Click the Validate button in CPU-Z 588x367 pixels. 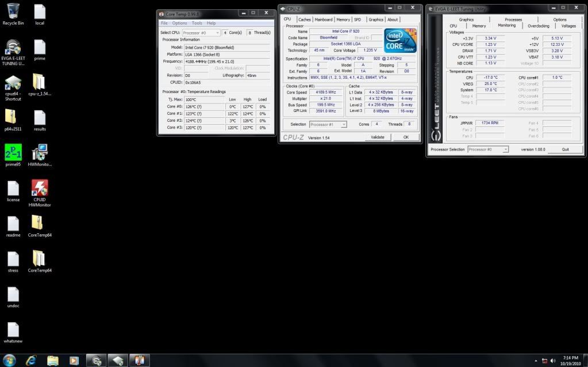(x=378, y=137)
